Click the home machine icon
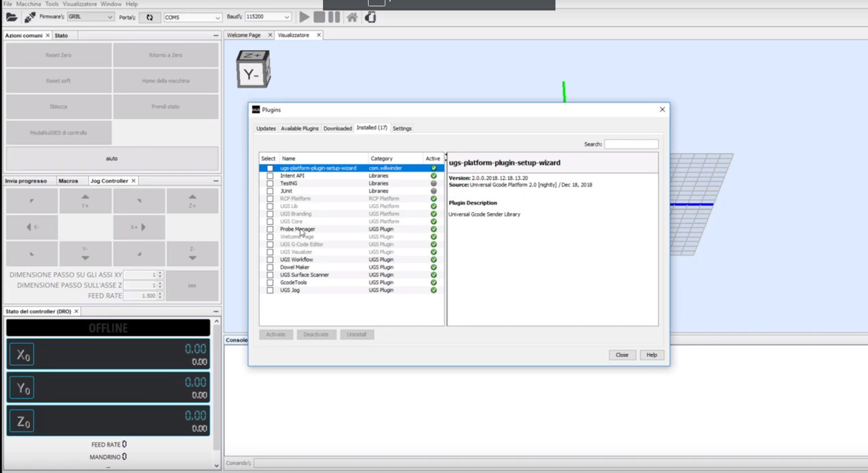This screenshot has width=868, height=473. click(352, 17)
